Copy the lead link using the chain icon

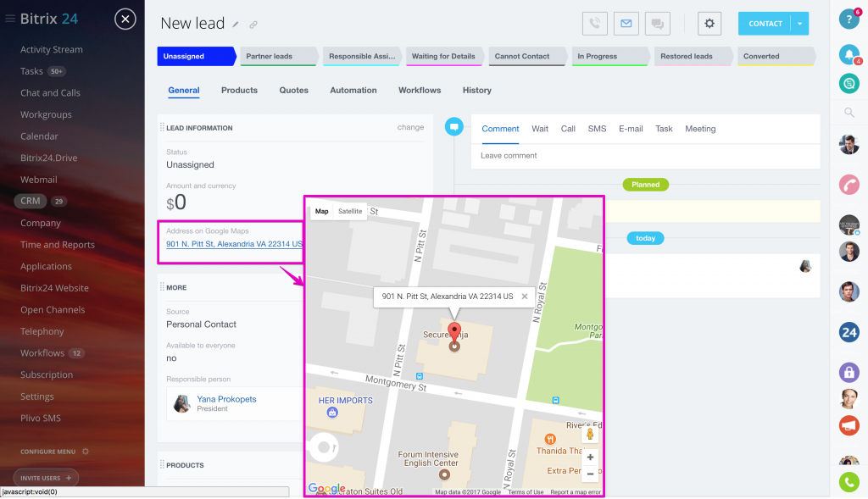(253, 25)
